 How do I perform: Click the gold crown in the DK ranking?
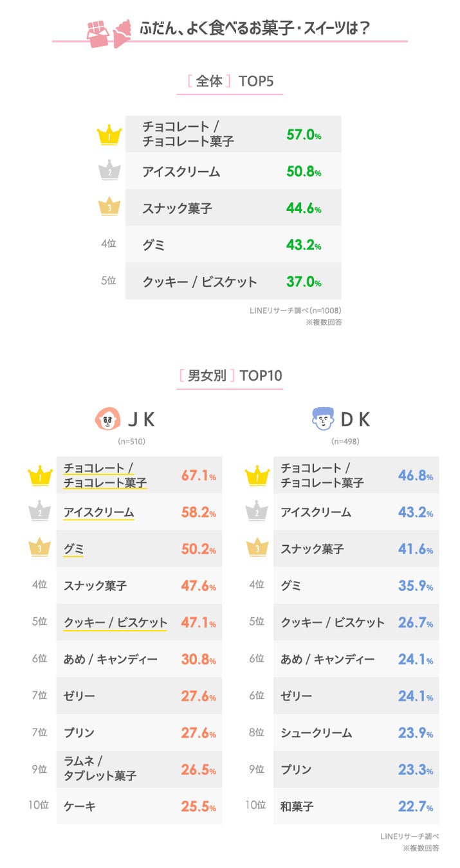pos(257,476)
